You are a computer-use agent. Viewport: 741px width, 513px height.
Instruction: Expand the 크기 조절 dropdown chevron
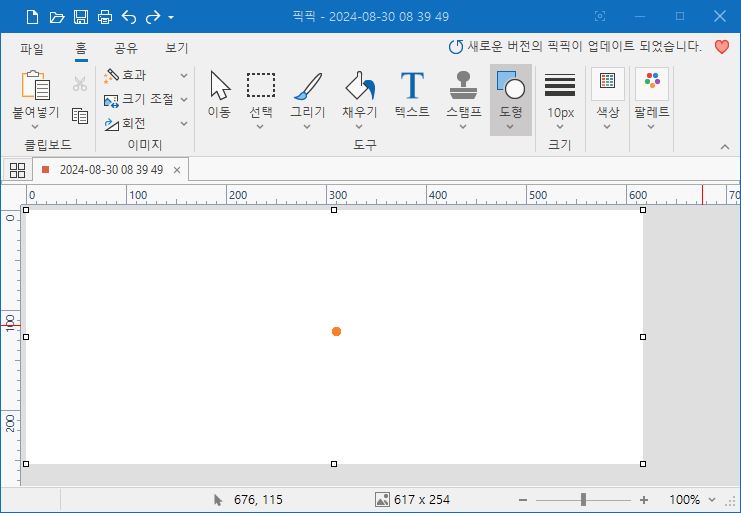[x=184, y=100]
